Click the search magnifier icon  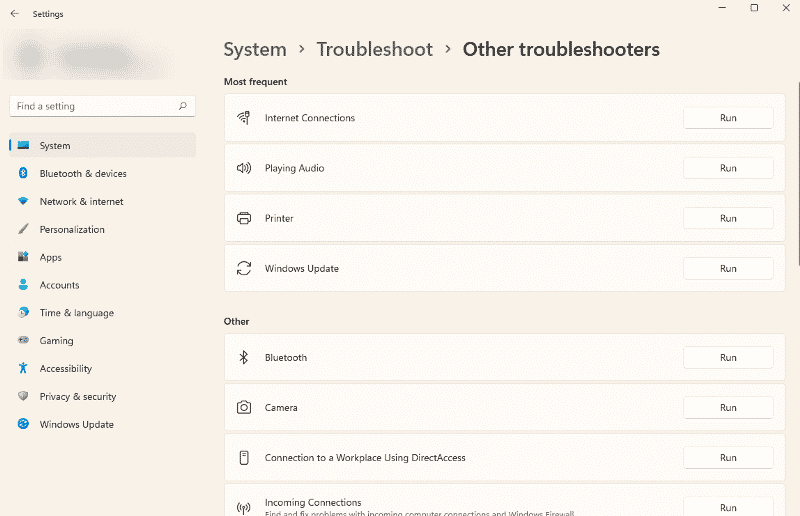point(182,106)
